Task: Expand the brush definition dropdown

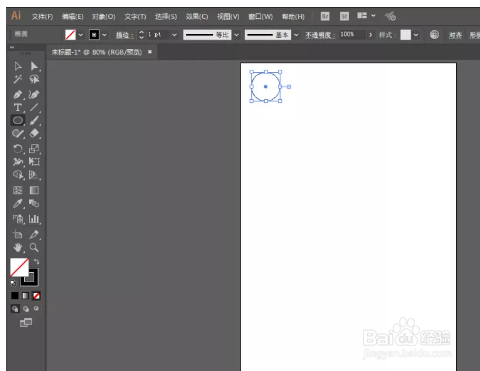Action: pyautogui.click(x=296, y=35)
